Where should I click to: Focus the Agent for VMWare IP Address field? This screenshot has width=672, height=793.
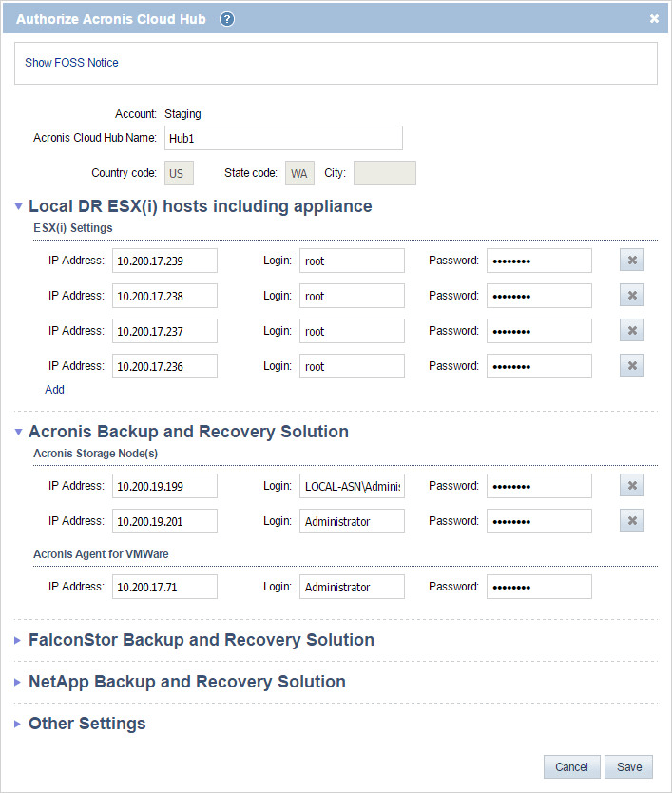[x=164, y=588]
